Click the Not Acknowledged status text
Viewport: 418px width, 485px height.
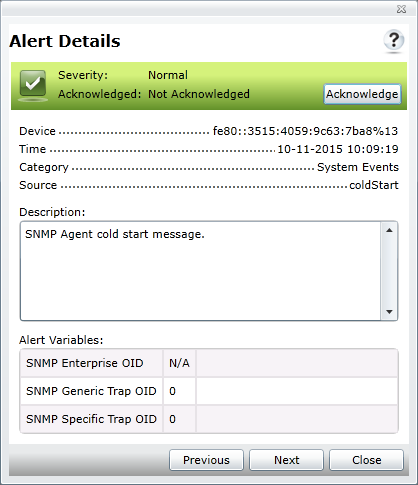tap(199, 94)
